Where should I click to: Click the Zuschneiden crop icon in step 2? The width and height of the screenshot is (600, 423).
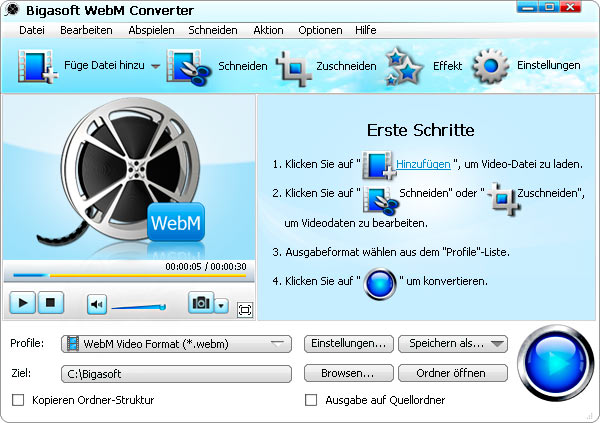503,199
